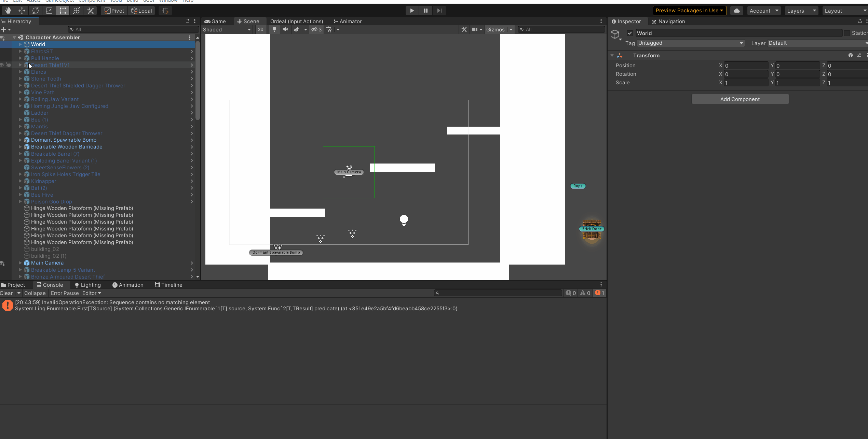Screen dimensions: 868x439
Task: Open the Tag dropdown (Untagged)
Action: [690, 43]
